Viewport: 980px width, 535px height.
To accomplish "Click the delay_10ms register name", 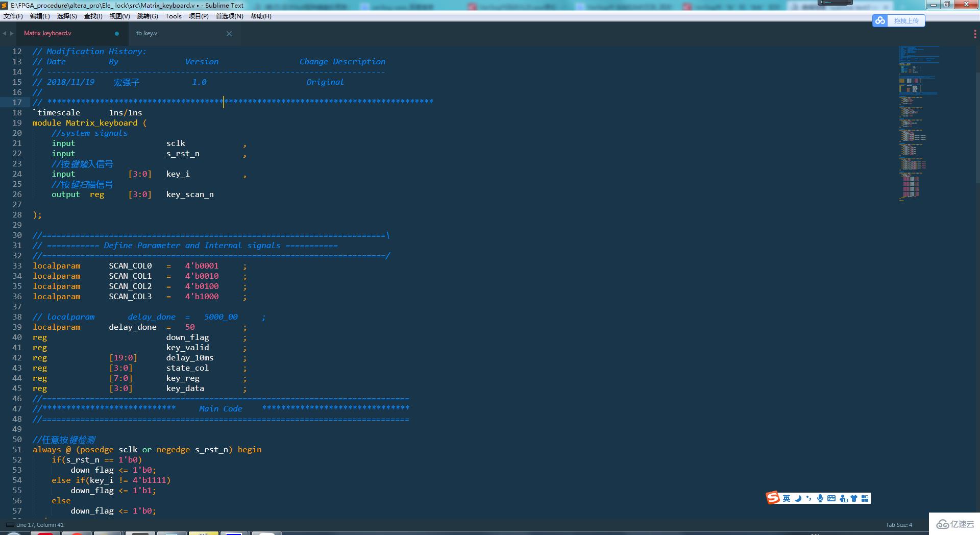I will pyautogui.click(x=190, y=357).
